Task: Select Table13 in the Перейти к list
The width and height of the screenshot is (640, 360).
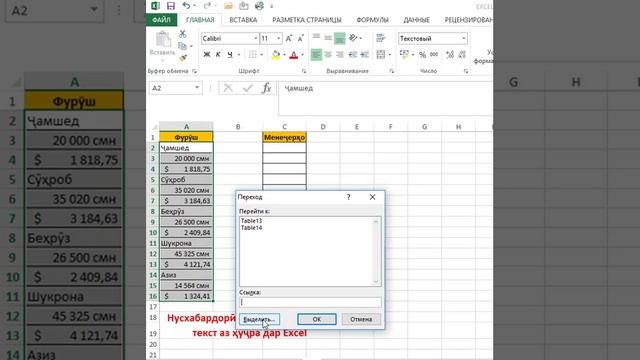Action: (251, 221)
